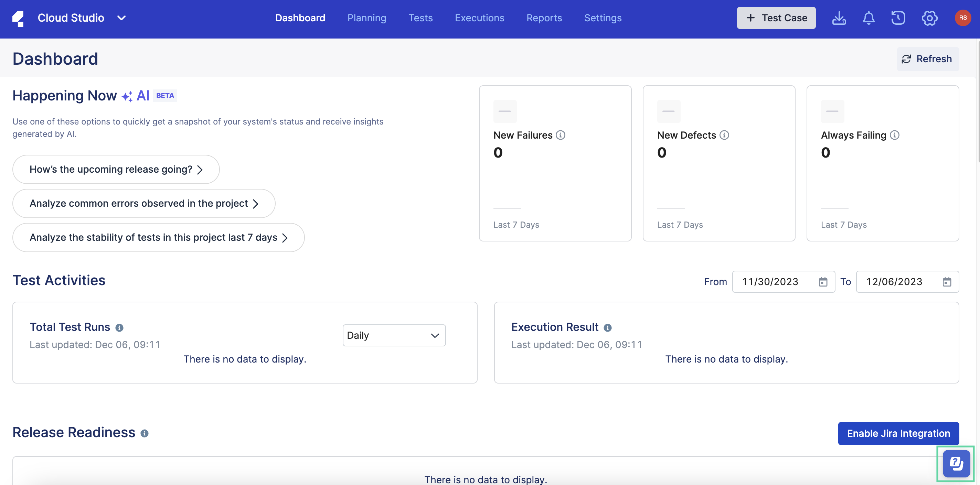Image resolution: width=980 pixels, height=485 pixels.
Task: Open the Daily interval dropdown
Action: coord(394,335)
